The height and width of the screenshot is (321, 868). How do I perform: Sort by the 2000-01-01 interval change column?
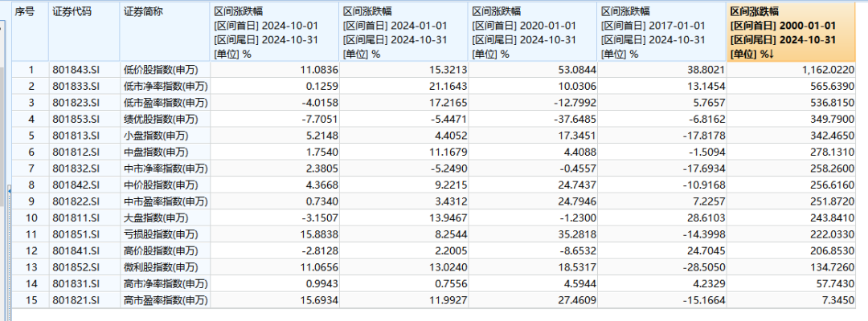coord(794,32)
